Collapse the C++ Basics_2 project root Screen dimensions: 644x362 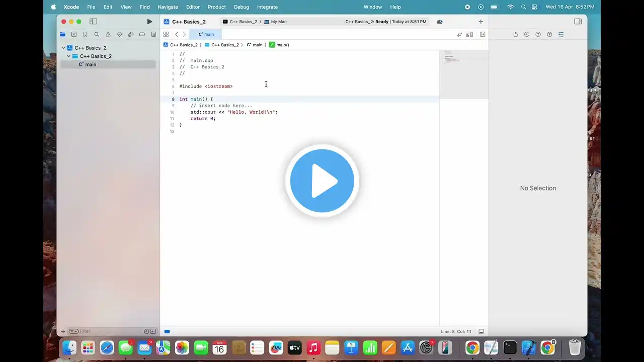[63, 48]
